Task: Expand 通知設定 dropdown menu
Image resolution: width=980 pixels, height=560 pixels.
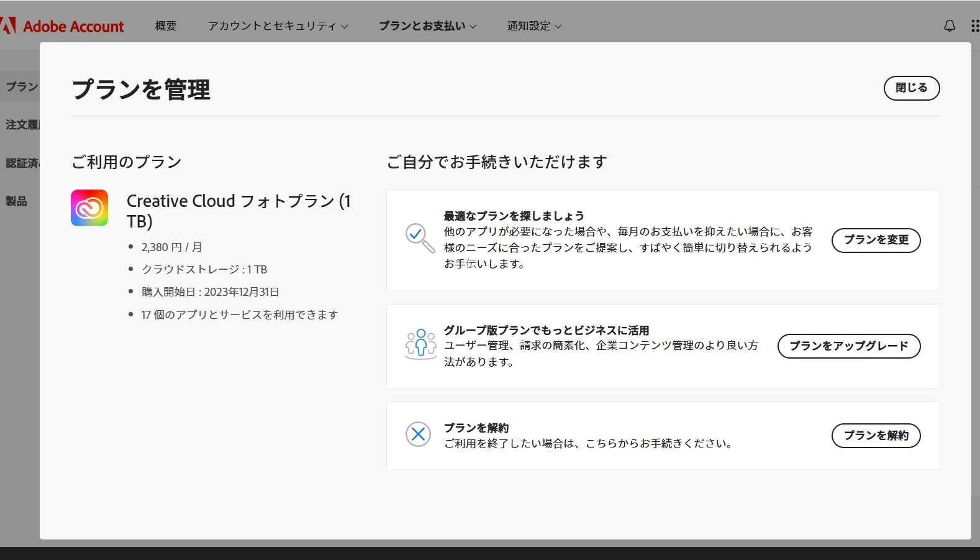Action: [534, 26]
